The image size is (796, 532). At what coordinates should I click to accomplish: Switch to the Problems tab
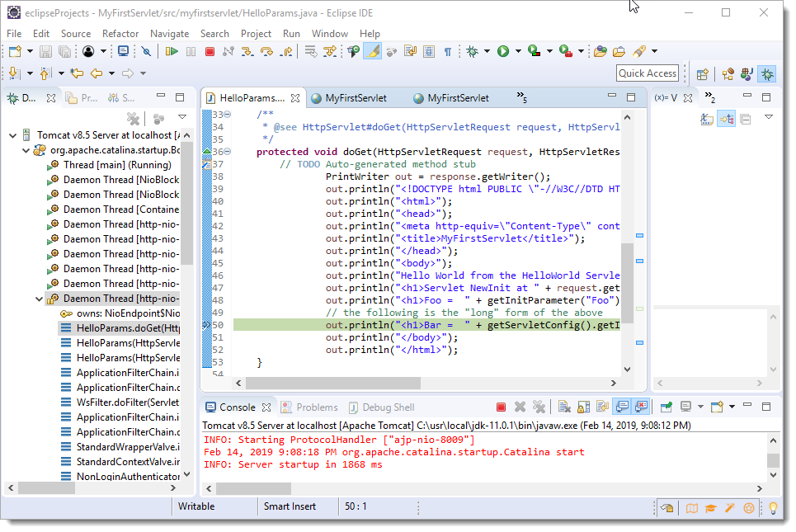(x=309, y=407)
